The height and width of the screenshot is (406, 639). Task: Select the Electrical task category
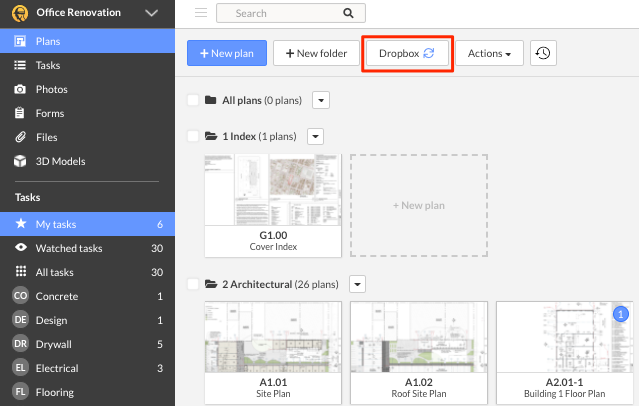tap(87, 368)
